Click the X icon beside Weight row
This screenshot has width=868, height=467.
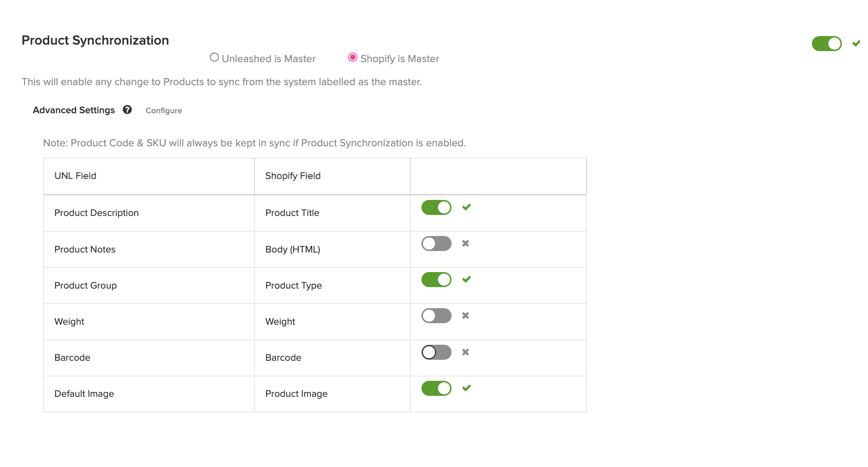click(x=465, y=316)
